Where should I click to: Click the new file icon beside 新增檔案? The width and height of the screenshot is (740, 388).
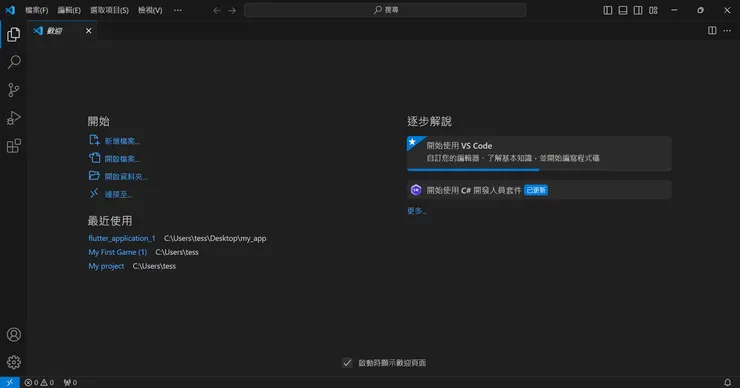[94, 140]
